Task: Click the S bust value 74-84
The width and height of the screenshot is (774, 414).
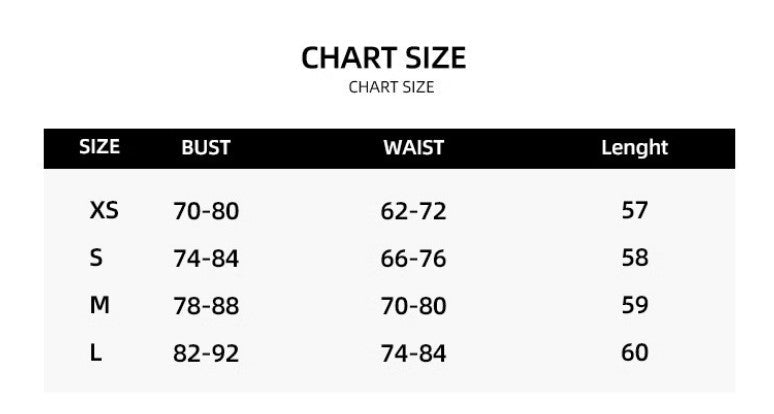Action: [x=206, y=259]
